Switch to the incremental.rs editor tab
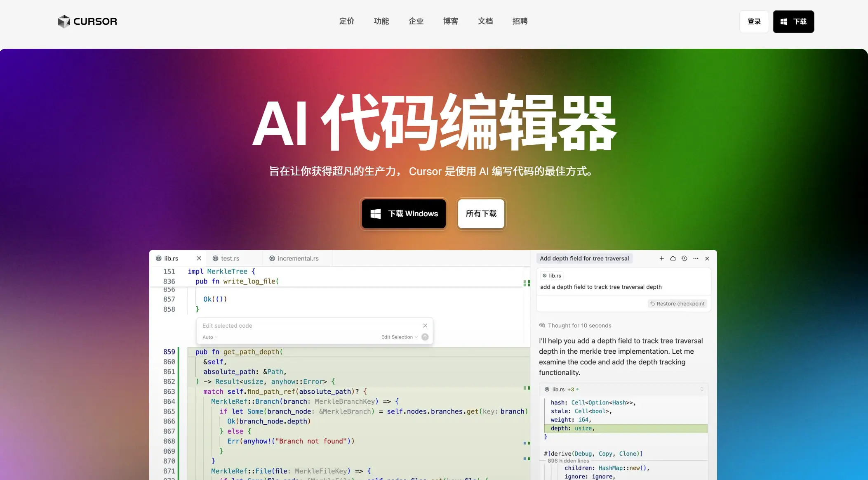868x480 pixels. pyautogui.click(x=298, y=258)
